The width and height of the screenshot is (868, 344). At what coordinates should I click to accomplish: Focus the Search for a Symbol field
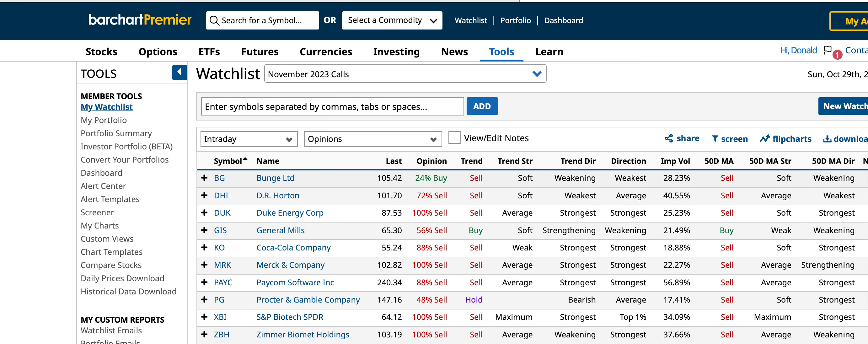(262, 20)
